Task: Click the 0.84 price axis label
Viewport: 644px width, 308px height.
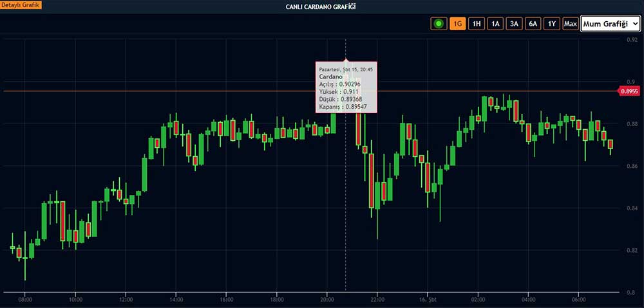Action: 633,208
